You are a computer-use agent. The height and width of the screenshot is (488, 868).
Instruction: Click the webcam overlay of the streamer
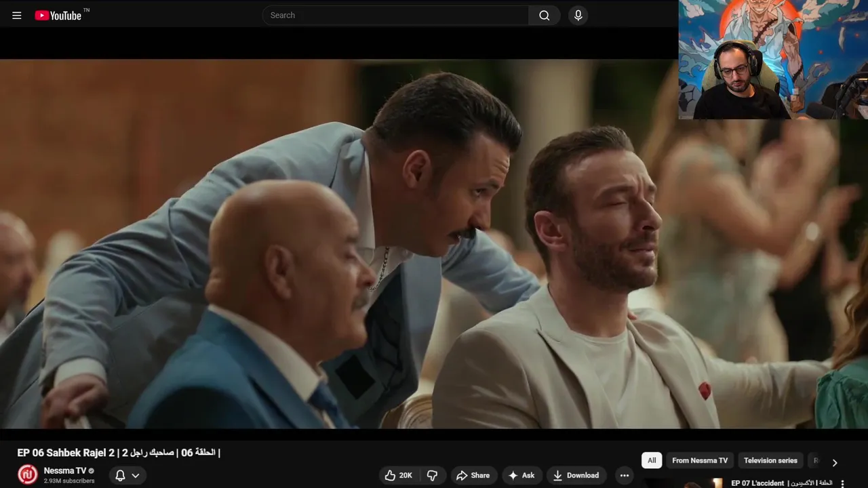point(773,60)
